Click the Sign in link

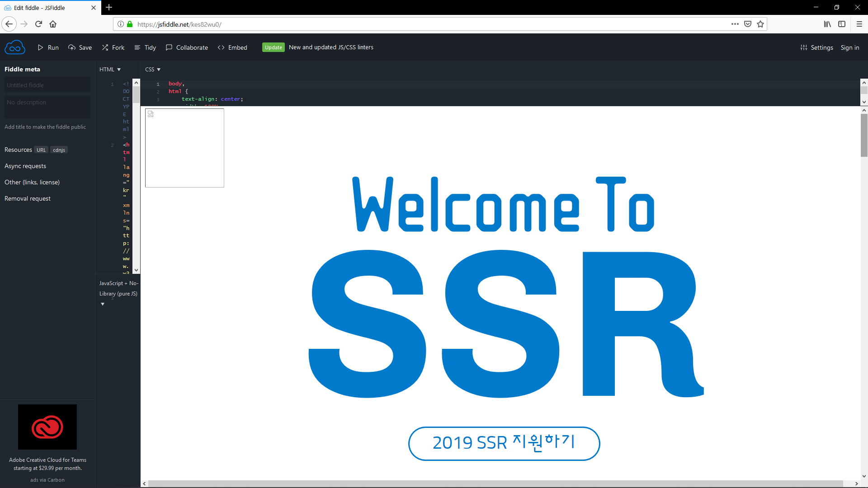pos(849,47)
